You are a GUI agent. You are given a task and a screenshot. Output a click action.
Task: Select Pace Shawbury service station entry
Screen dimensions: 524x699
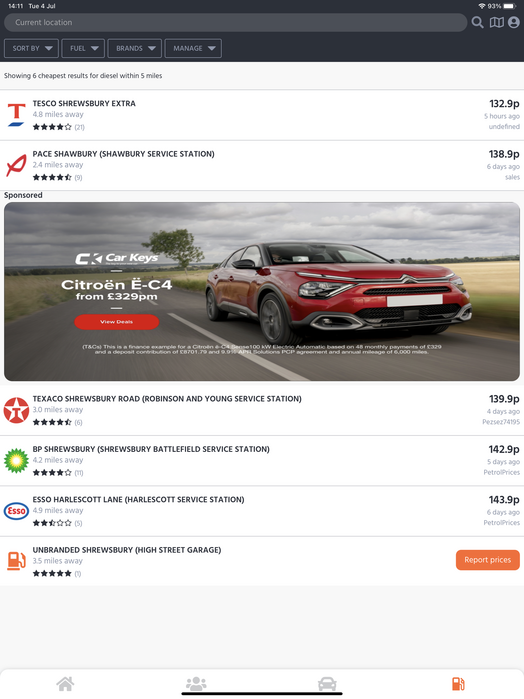[262, 165]
